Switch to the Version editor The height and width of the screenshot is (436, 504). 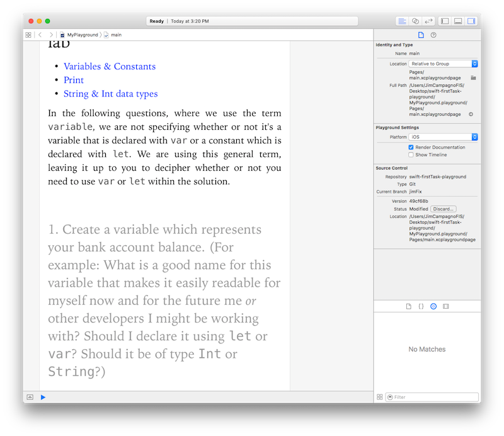tap(428, 21)
